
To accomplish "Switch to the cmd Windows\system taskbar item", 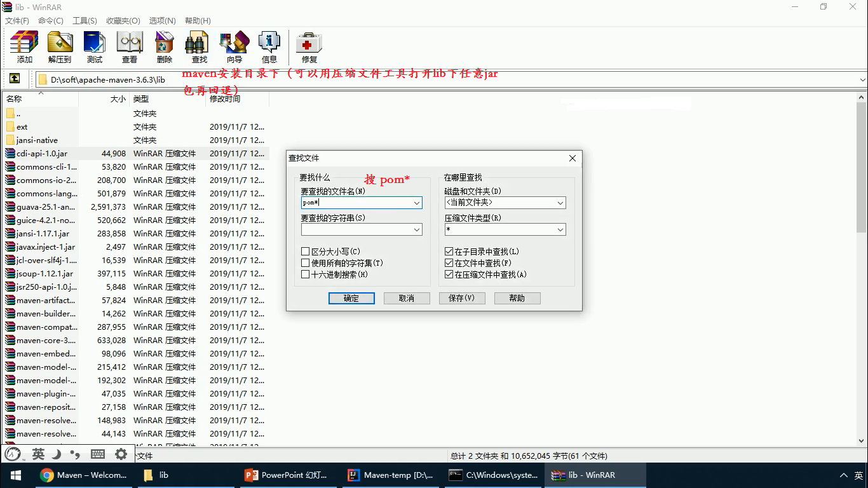I will 492,475.
